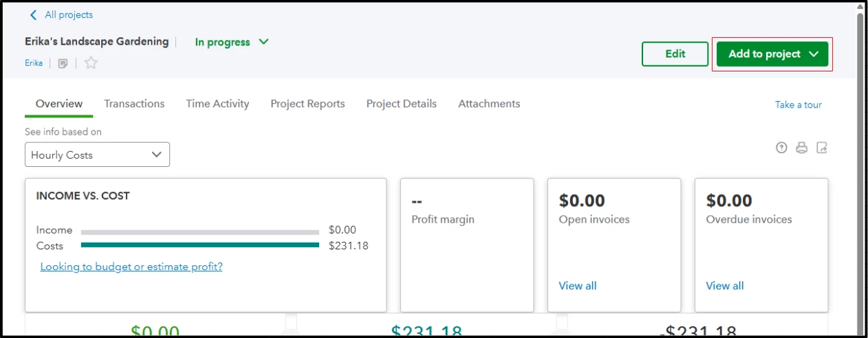Viewport: 868px width, 338px height.
Task: Click the back arrow beside All projects
Action: (34, 15)
